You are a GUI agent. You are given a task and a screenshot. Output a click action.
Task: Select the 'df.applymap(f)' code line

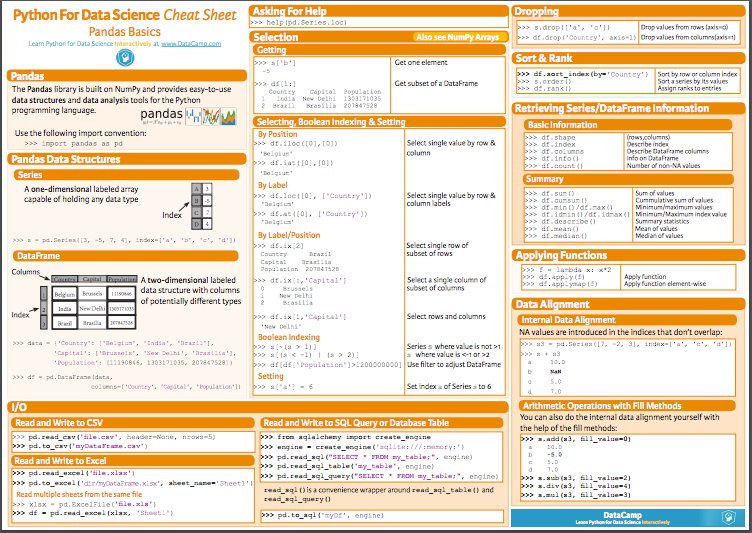(560, 284)
